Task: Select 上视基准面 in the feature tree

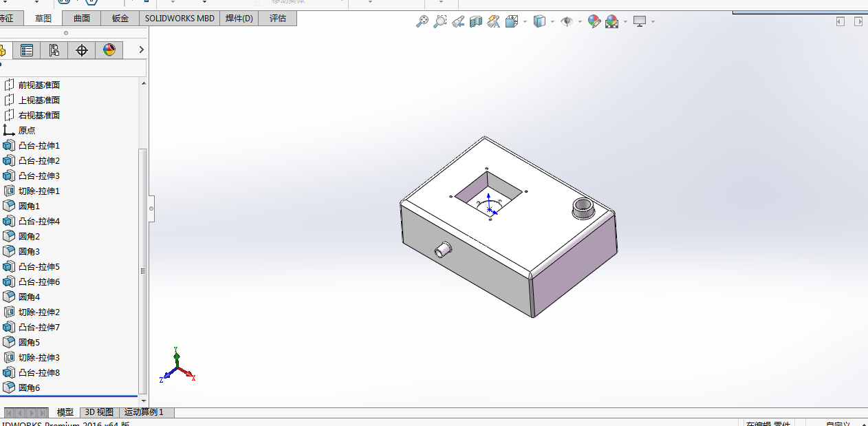Action: coord(39,100)
